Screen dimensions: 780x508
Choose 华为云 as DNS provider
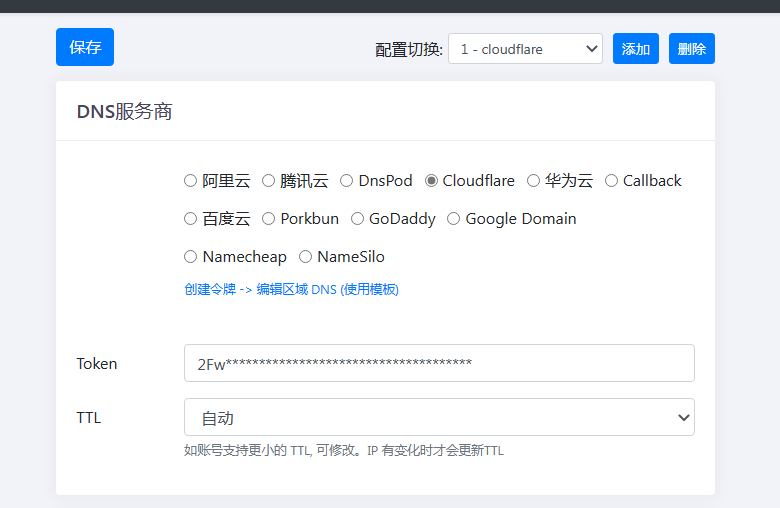pos(534,181)
